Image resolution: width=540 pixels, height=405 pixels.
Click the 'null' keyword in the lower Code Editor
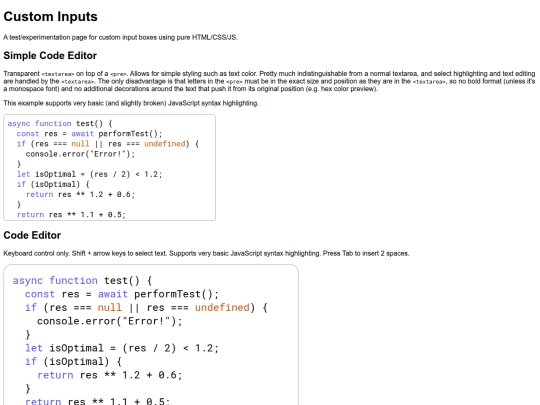(x=110, y=308)
